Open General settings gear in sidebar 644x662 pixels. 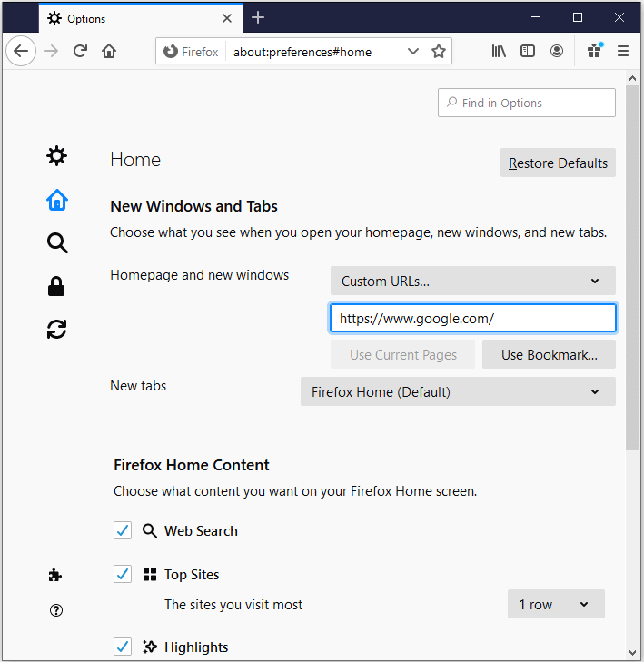tap(56, 156)
